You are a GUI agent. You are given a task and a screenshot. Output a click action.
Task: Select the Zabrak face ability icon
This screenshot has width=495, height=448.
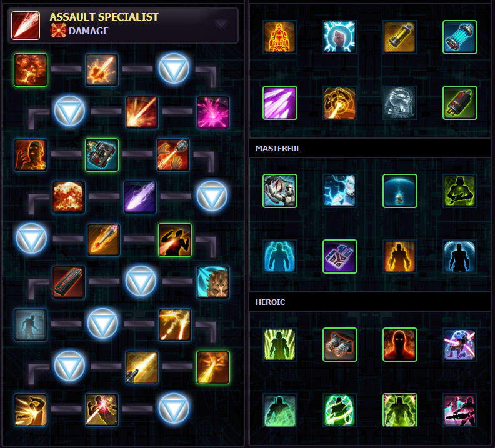point(212,282)
